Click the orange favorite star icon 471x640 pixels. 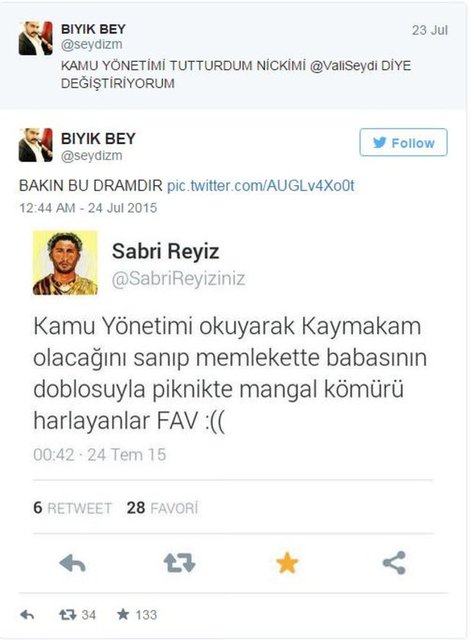pos(287,563)
